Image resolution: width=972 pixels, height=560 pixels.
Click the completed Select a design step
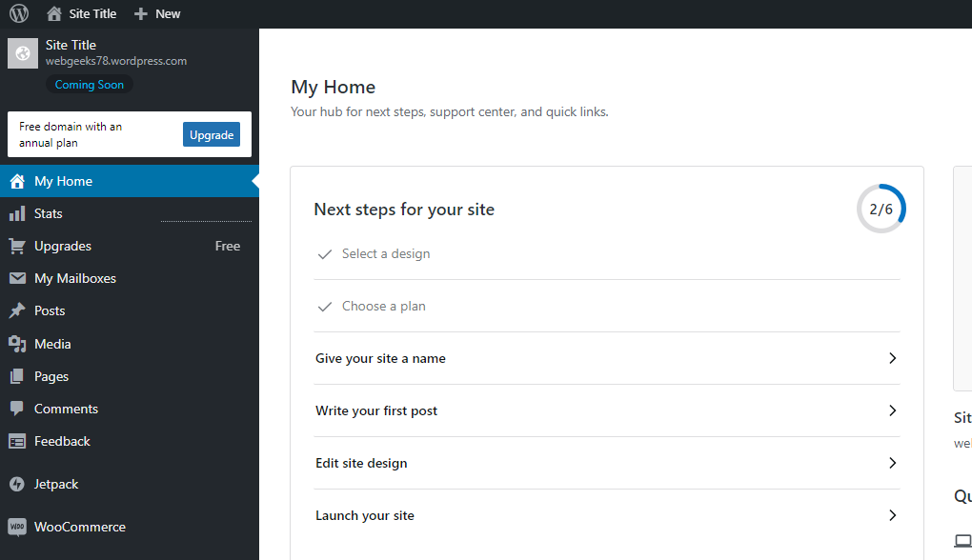(607, 254)
